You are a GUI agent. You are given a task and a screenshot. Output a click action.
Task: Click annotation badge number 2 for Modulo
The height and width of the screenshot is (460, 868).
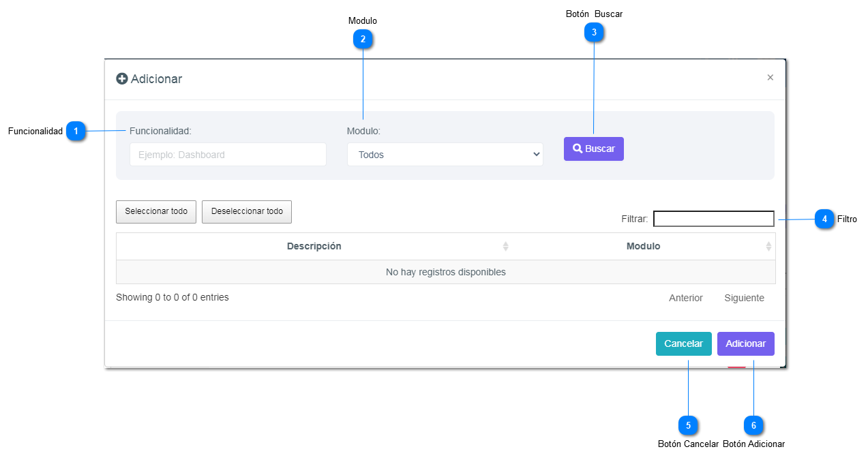363,40
